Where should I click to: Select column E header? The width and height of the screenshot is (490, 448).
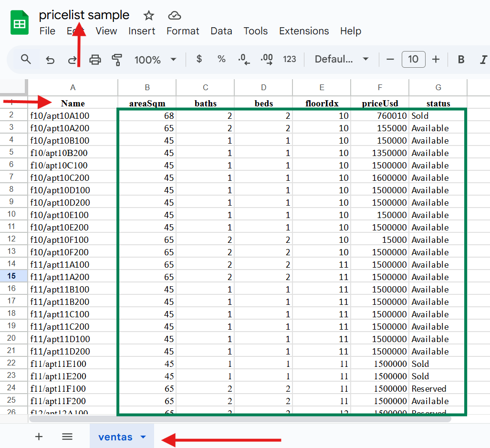[322, 87]
